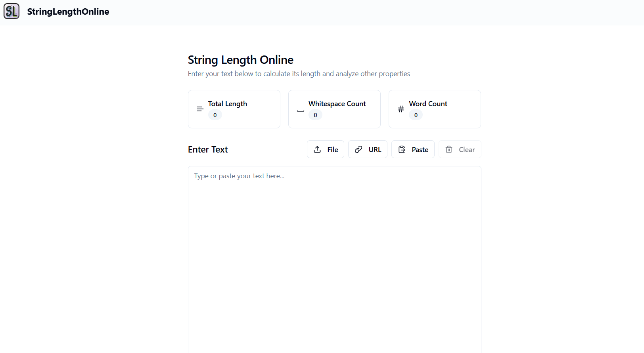Viewport: 644px width, 353px height.
Task: Click the 'String Length Online' page heading
Action: (x=240, y=60)
